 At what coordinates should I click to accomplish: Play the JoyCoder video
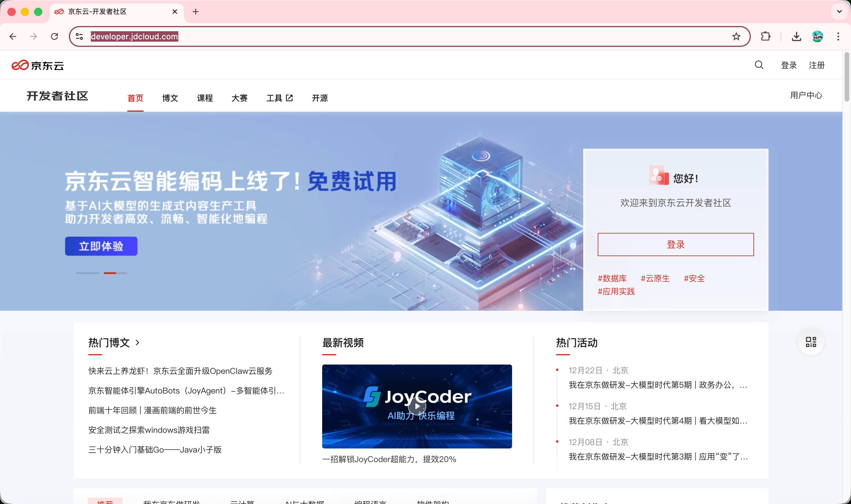click(417, 406)
